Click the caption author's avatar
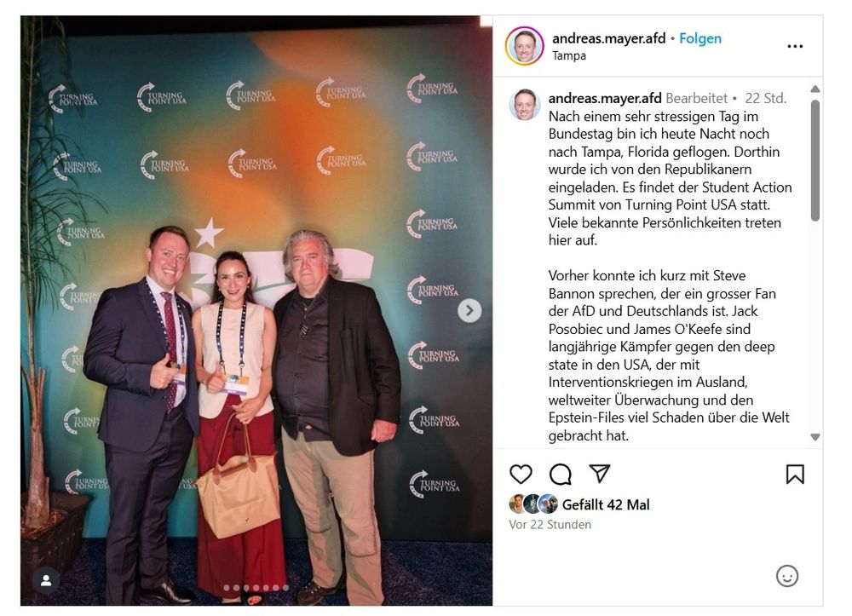The height and width of the screenshot is (616, 852). 524,104
